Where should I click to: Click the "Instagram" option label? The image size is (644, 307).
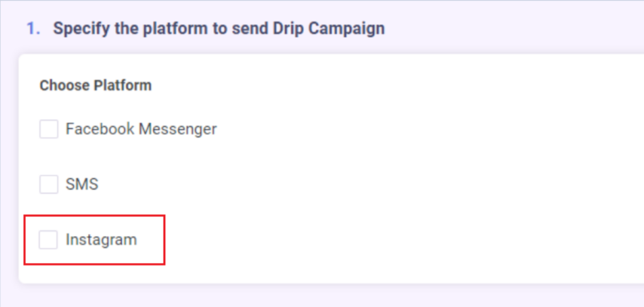click(x=101, y=240)
